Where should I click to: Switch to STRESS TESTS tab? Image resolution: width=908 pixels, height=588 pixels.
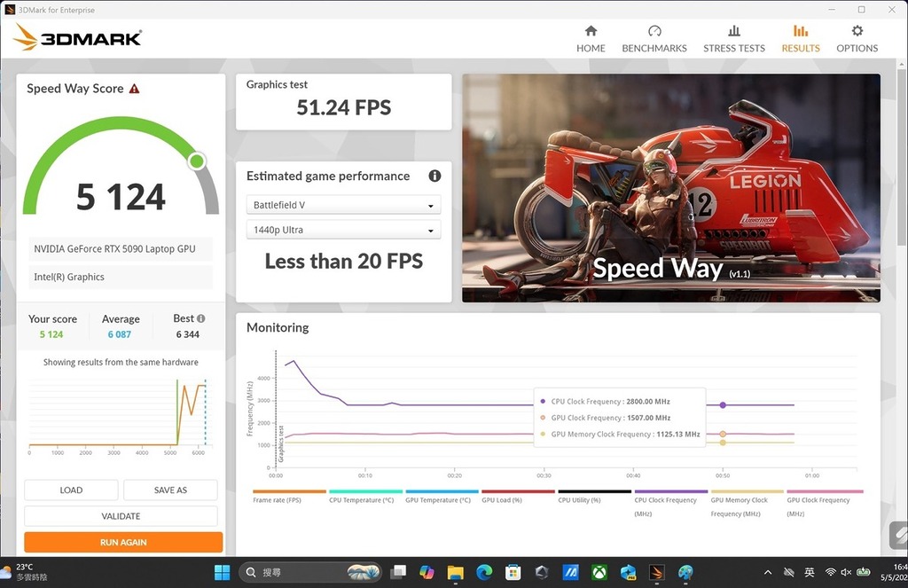(x=733, y=39)
